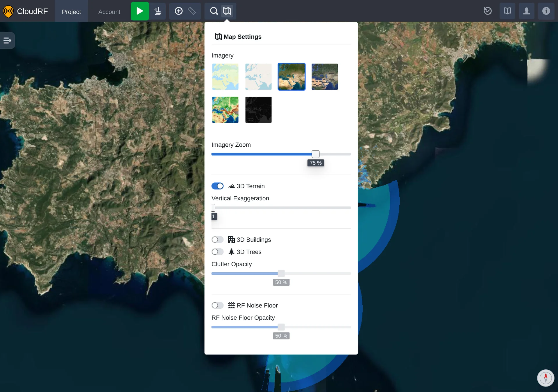
Task: Click the 3D Trees label
Action: 249,252
